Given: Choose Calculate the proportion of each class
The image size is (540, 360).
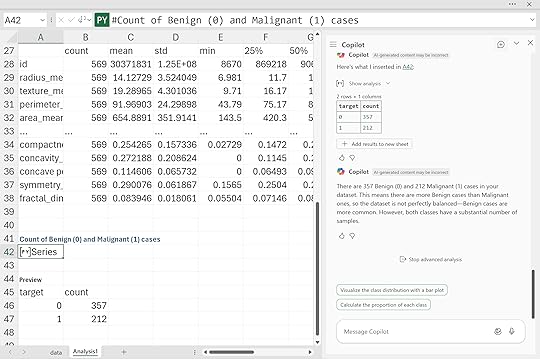Looking at the screenshot, I should click(383, 305).
